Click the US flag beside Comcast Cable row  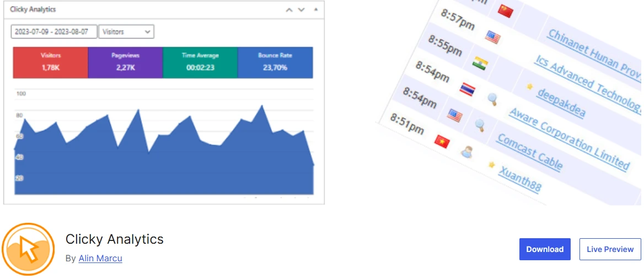[455, 115]
